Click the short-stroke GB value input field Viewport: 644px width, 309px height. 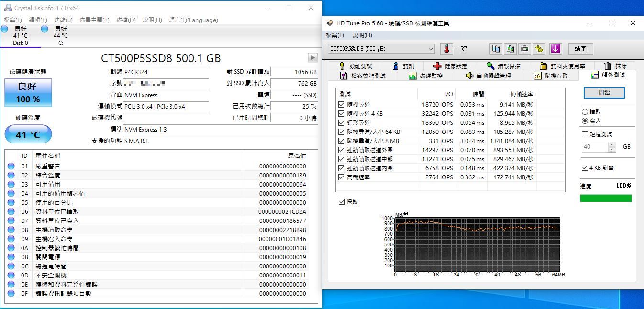coord(595,147)
